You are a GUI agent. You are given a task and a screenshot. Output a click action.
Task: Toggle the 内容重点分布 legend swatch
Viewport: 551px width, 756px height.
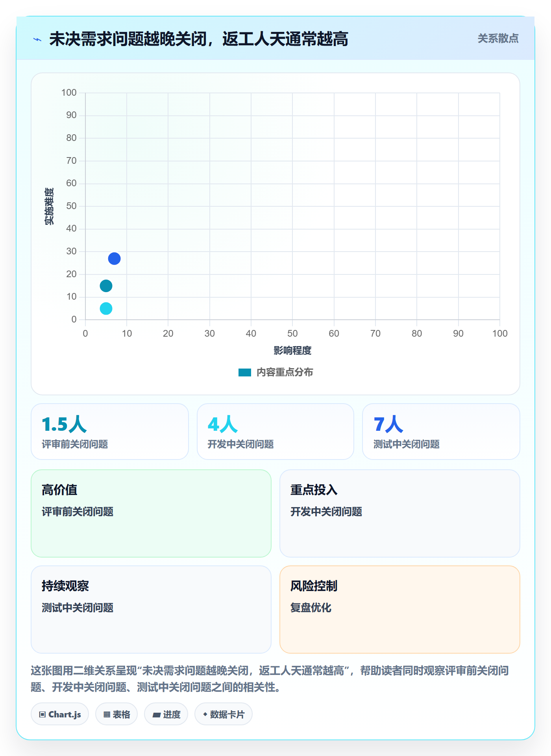click(x=244, y=372)
